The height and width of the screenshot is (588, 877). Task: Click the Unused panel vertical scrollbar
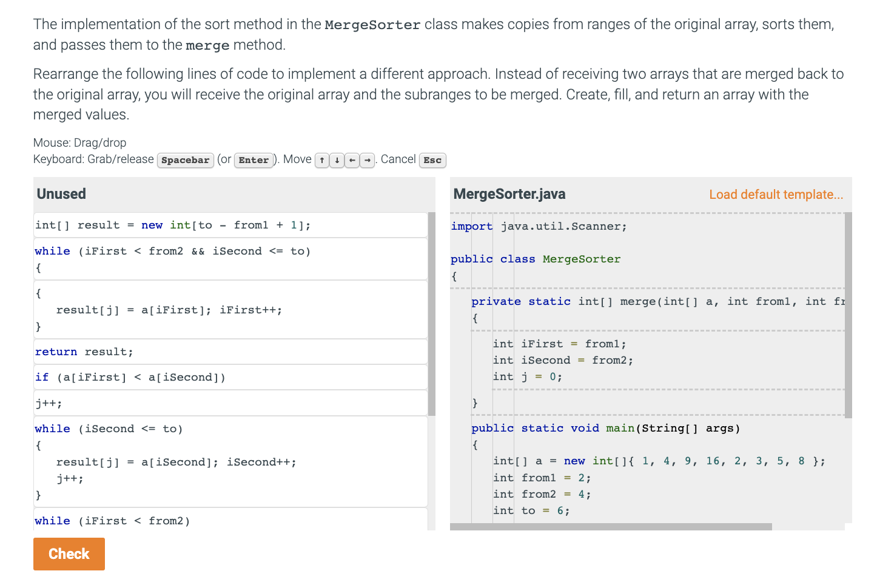(432, 314)
